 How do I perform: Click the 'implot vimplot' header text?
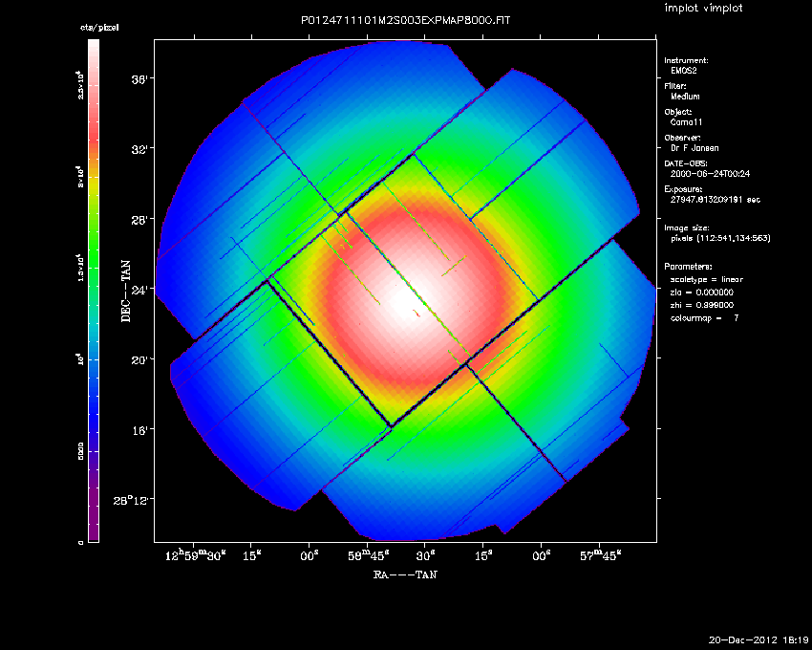tap(703, 9)
